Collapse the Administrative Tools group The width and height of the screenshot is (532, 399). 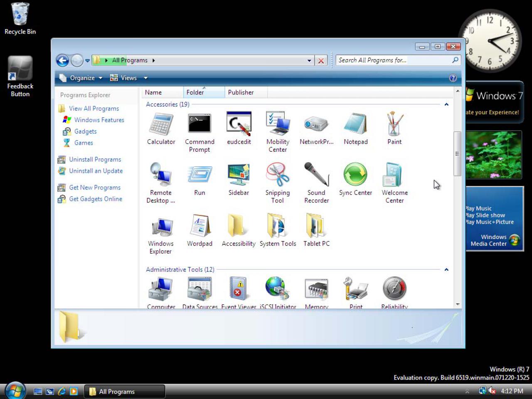(x=446, y=270)
